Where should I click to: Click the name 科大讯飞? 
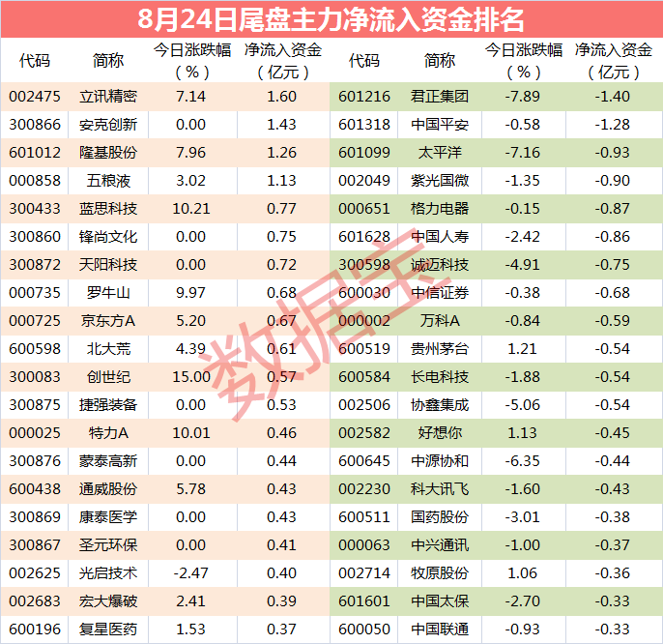[x=440, y=489]
